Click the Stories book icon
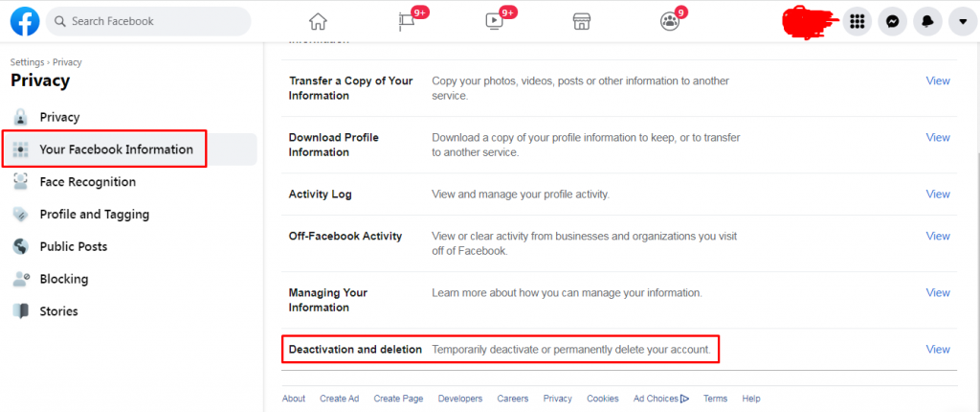This screenshot has width=980, height=412. 21,311
